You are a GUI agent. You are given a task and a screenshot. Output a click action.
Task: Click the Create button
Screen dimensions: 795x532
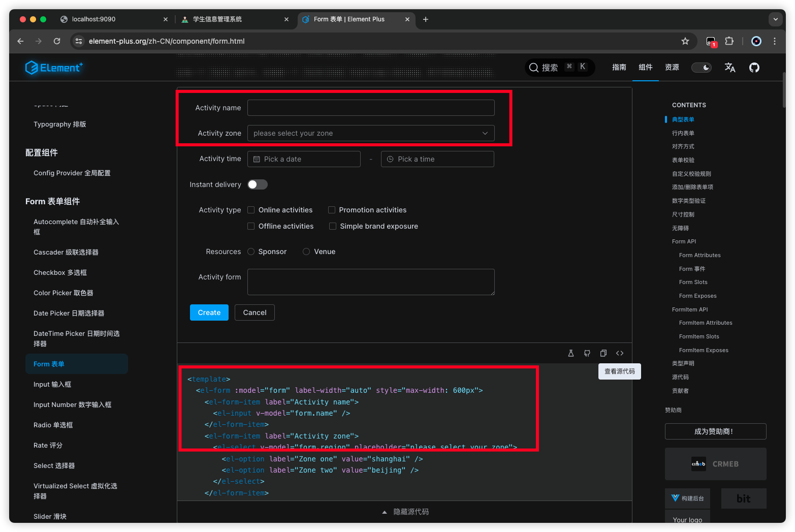[209, 312]
